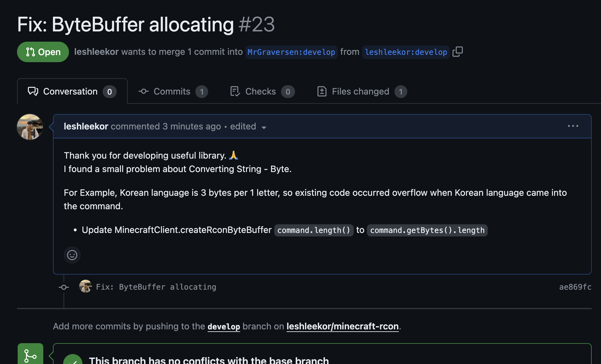Image resolution: width=601 pixels, height=364 pixels.
Task: Open the MrGraversen:develop base branch link
Action: 291,52
